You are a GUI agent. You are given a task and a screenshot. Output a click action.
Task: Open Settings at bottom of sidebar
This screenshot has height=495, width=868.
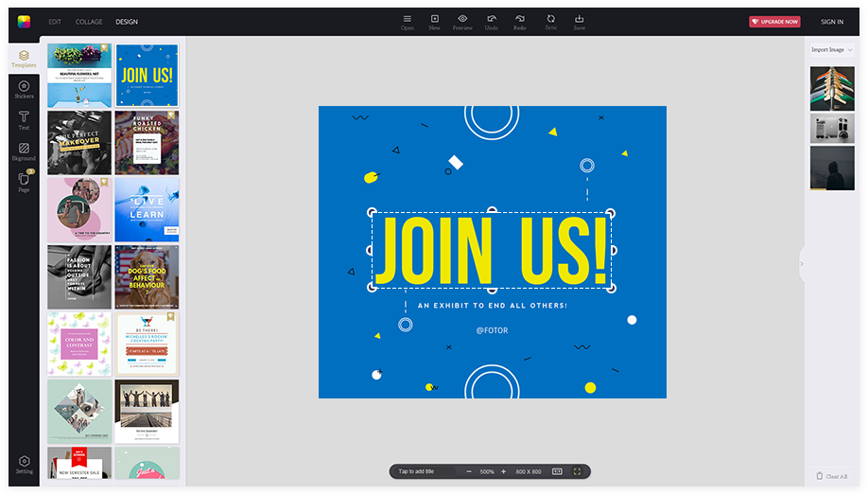point(24,464)
